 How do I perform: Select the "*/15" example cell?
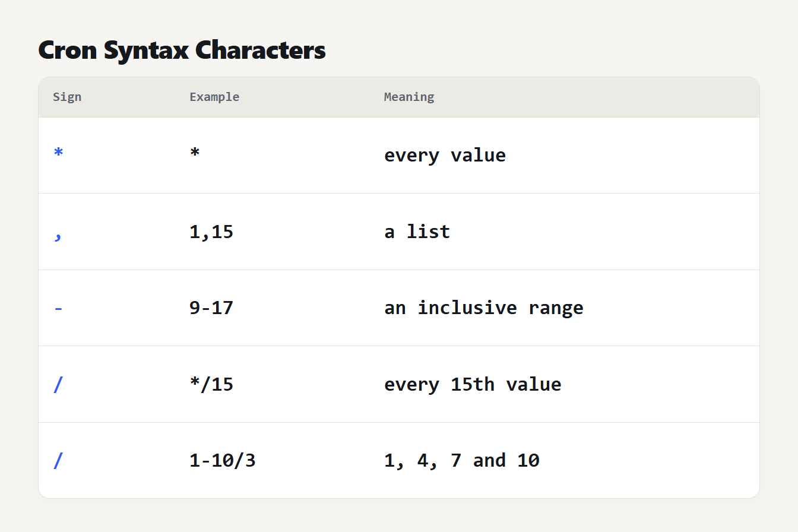[x=211, y=384]
